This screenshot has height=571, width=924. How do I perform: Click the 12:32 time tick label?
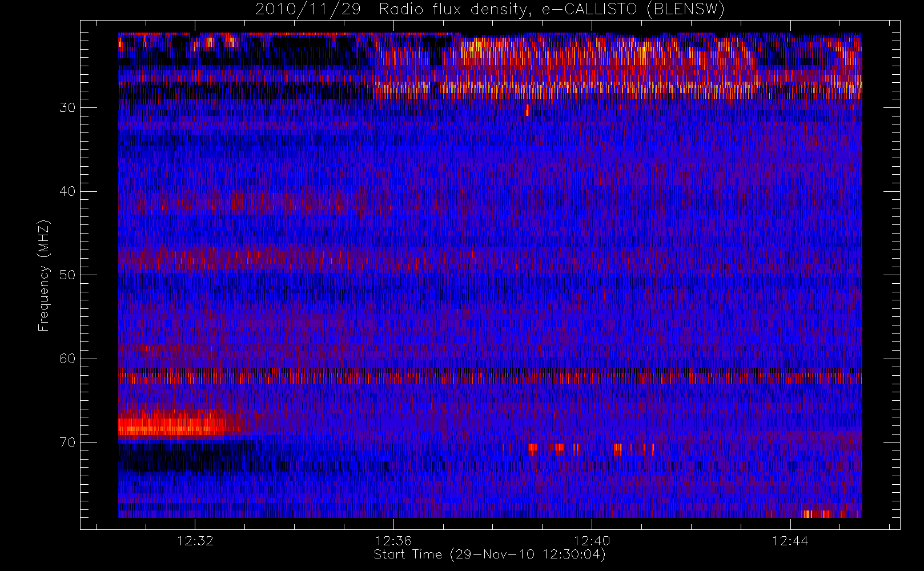(195, 541)
